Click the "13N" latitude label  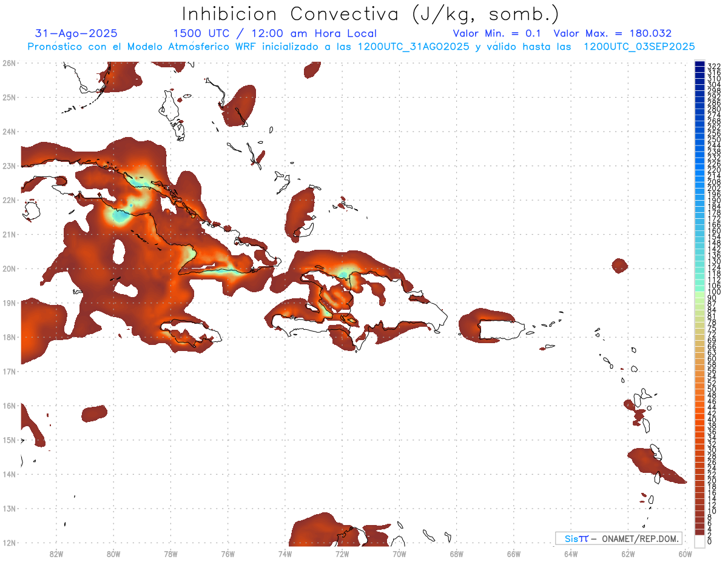click(x=9, y=508)
